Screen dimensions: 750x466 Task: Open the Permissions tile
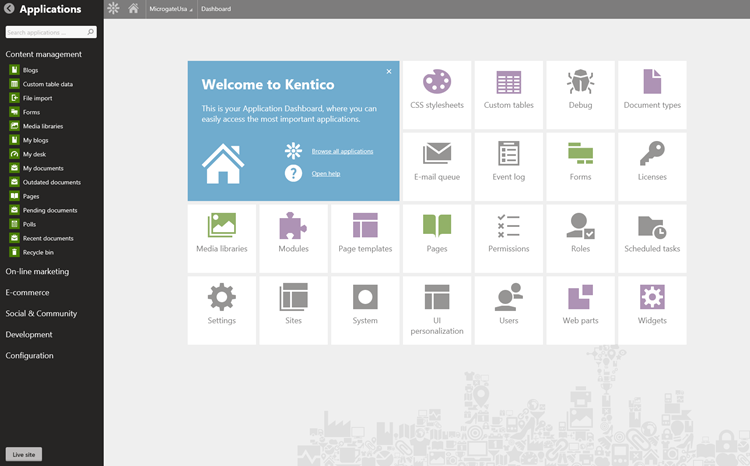pyautogui.click(x=508, y=238)
